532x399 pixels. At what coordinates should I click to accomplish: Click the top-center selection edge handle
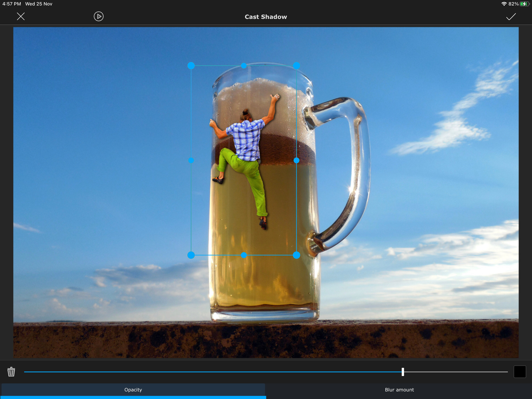click(244, 66)
